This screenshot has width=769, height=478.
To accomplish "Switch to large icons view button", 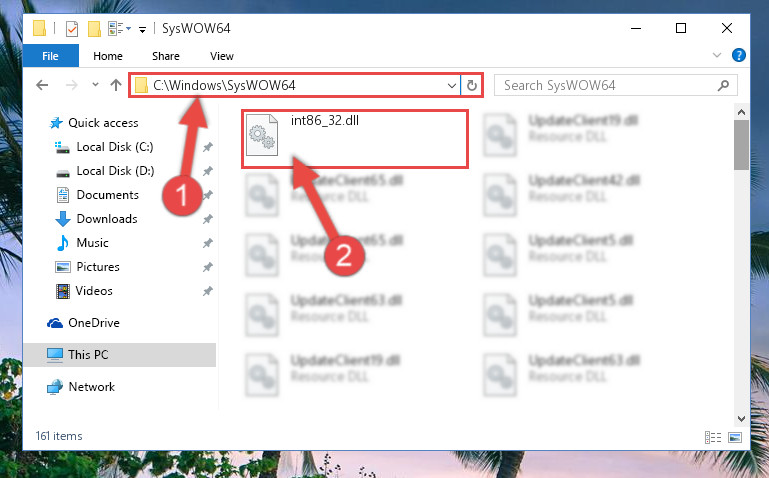I will tap(735, 437).
